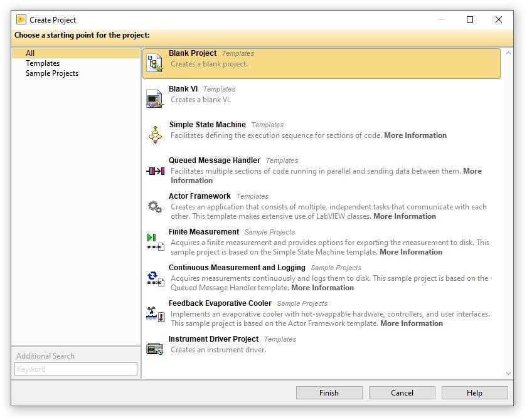
Task: Follow More Information link for Finite Measurement
Action: [411, 252]
